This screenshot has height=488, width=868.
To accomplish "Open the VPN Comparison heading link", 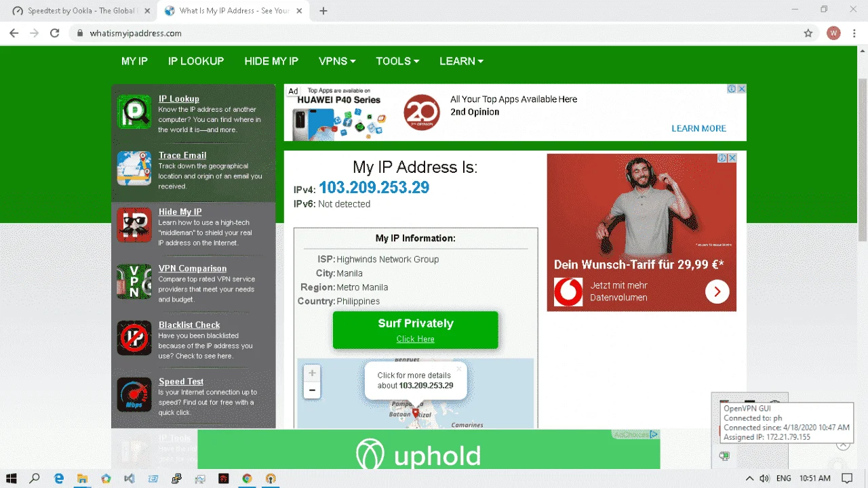I will 193,268.
